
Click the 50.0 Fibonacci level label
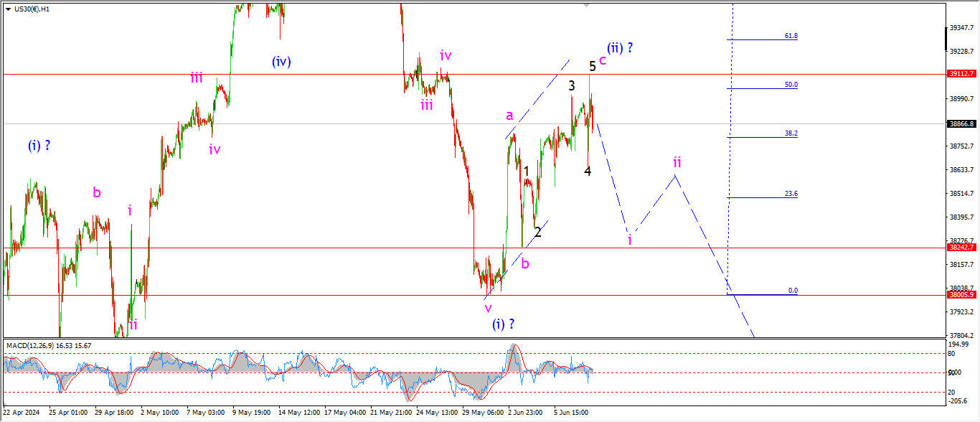(791, 85)
